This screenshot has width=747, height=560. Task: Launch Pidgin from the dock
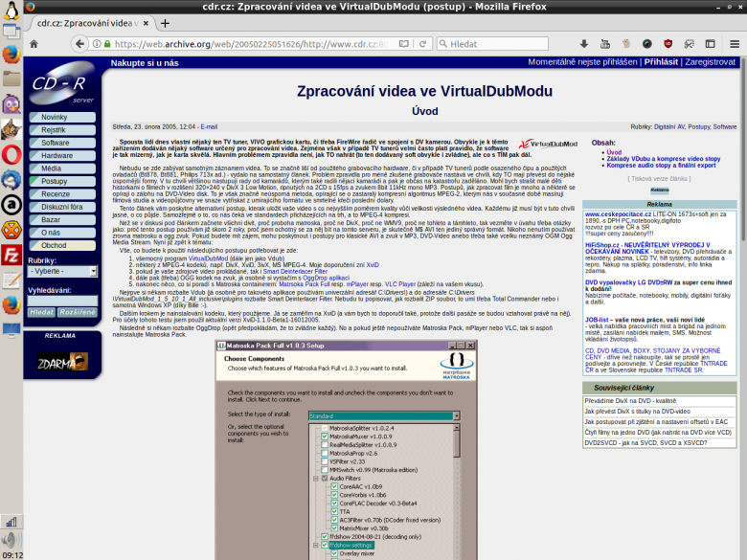pyautogui.click(x=11, y=103)
